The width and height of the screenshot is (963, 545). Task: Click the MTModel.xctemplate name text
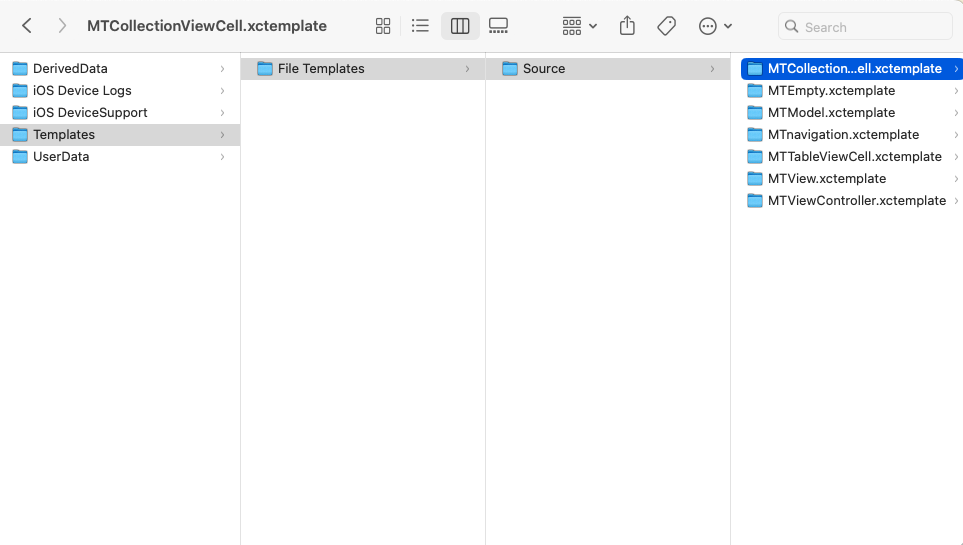coord(832,112)
